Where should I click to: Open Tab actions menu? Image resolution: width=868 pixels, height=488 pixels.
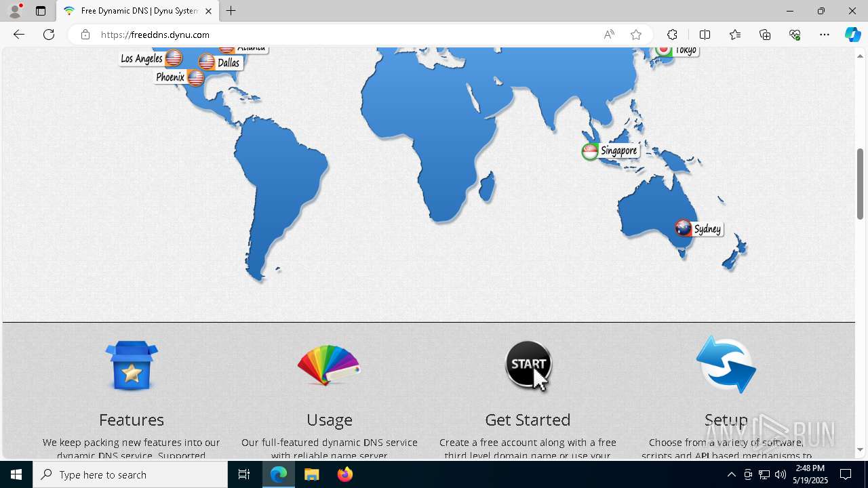(x=41, y=11)
